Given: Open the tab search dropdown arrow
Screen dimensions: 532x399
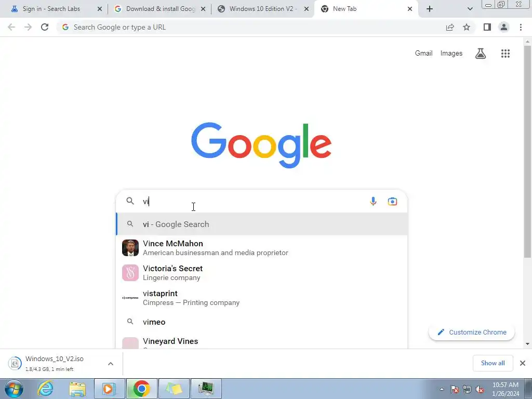Looking at the screenshot, I should pos(470,9).
